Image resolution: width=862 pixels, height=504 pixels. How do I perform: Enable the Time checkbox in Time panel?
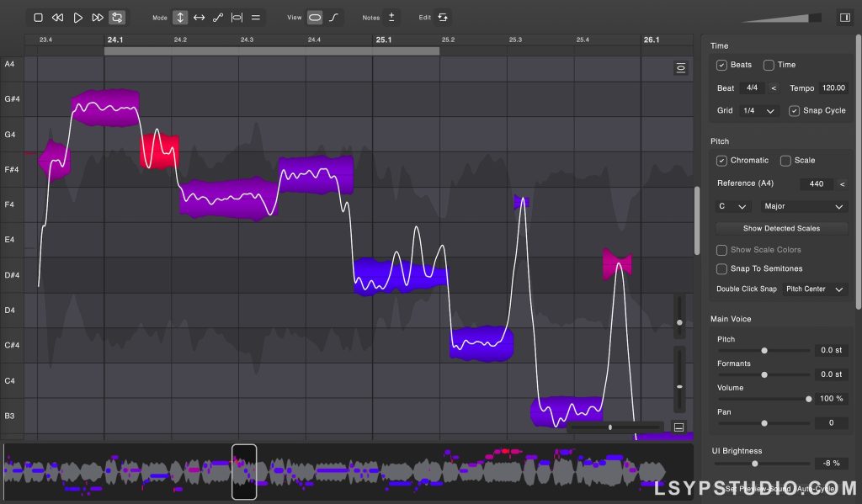[x=769, y=65]
